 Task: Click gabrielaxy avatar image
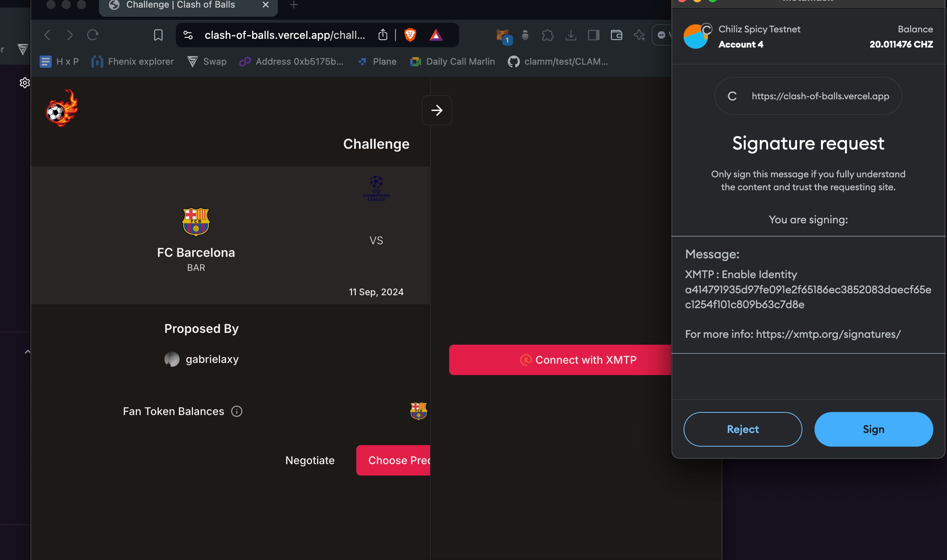point(172,359)
